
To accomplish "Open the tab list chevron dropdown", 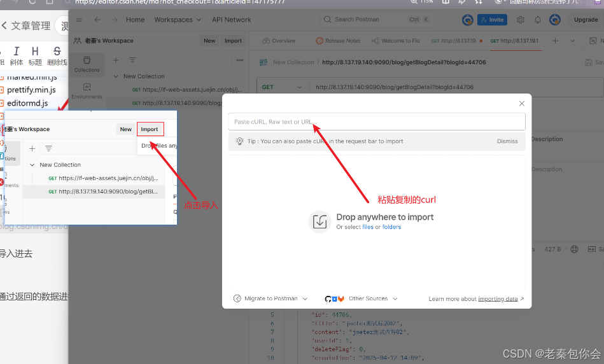I will (x=572, y=41).
